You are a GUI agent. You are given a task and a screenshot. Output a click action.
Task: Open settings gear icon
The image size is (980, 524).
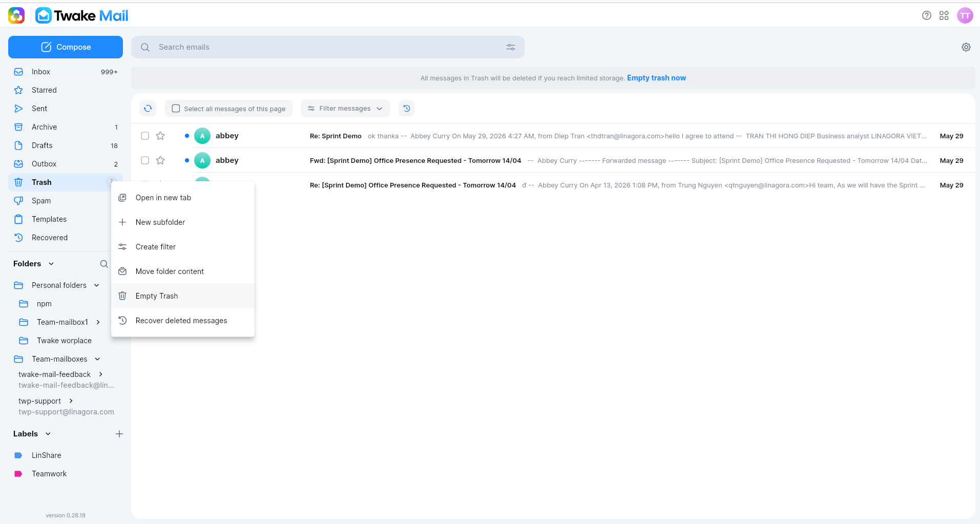(966, 47)
